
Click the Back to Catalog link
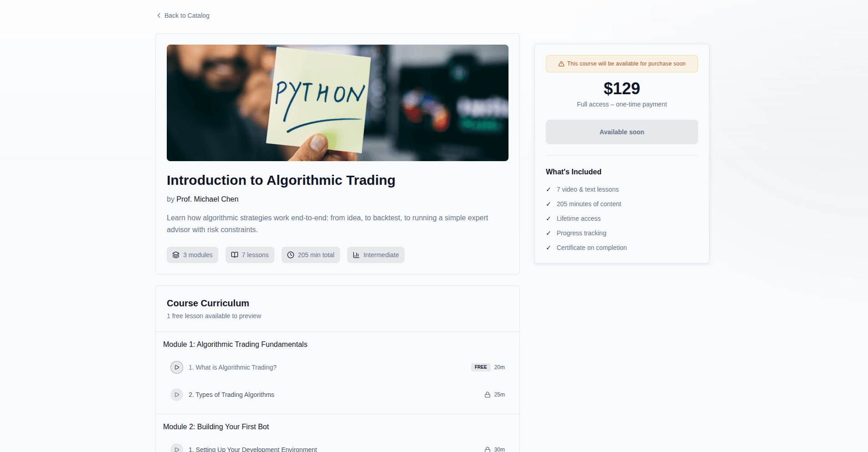183,15
